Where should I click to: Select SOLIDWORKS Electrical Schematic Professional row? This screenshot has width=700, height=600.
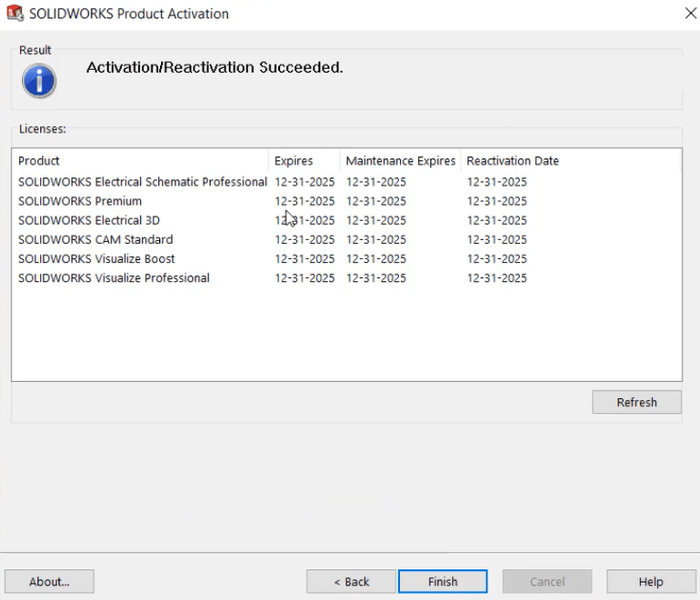143,182
